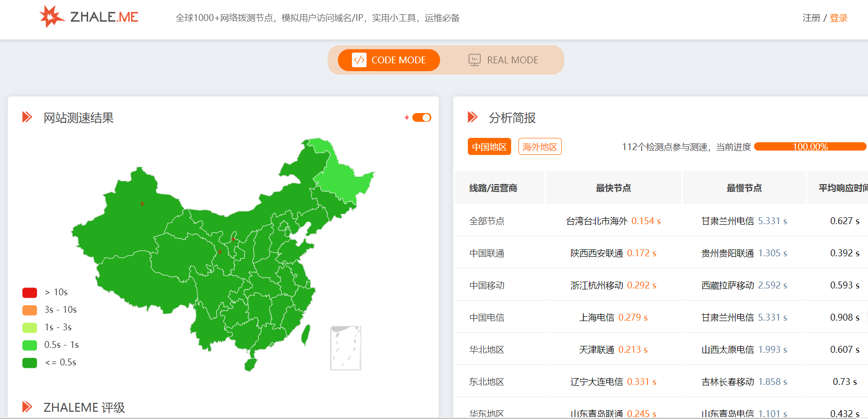Select the 中国地区 tab
The image size is (868, 419).
pyautogui.click(x=489, y=147)
